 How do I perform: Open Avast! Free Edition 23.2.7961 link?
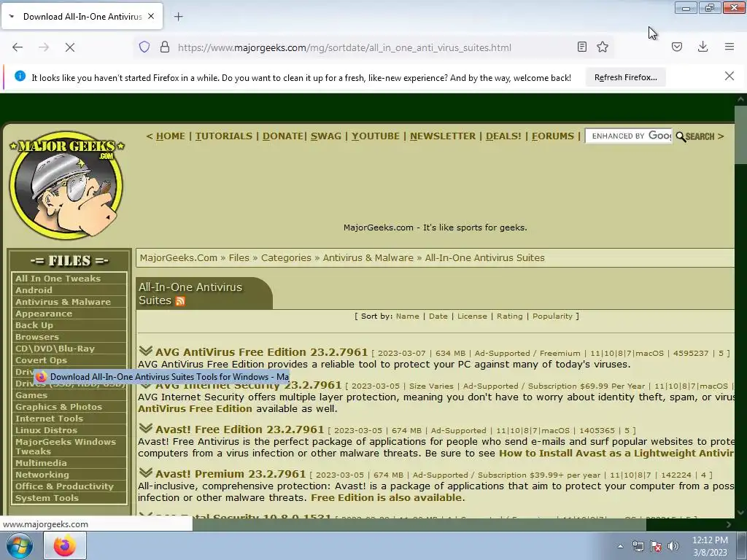(239, 429)
